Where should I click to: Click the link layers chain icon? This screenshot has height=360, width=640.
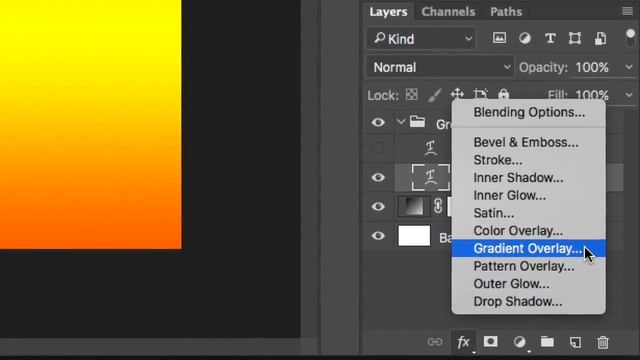click(x=435, y=342)
